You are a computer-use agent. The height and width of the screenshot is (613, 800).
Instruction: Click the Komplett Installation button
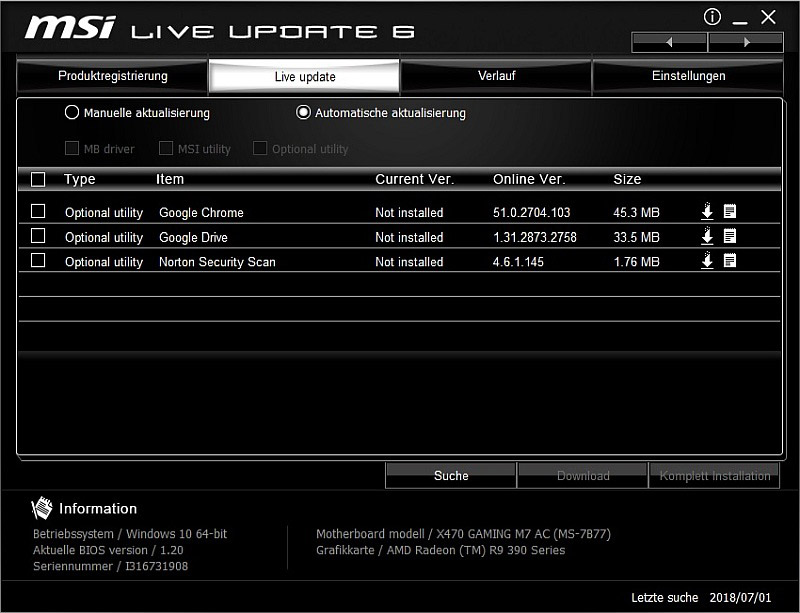click(714, 476)
